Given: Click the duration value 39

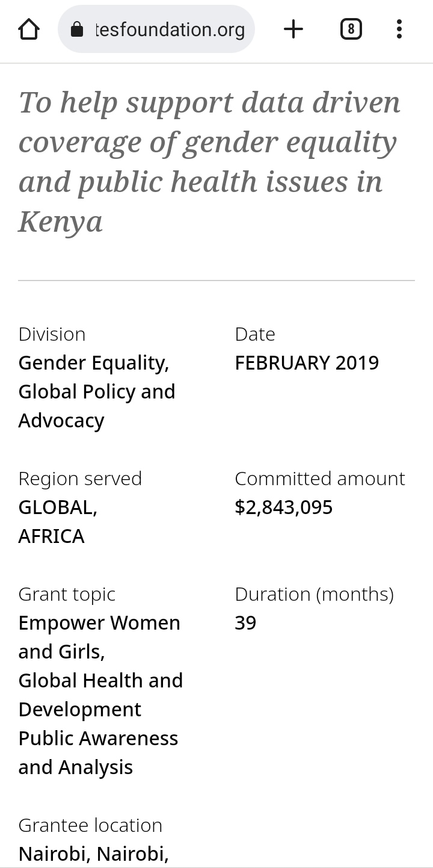Looking at the screenshot, I should [245, 623].
